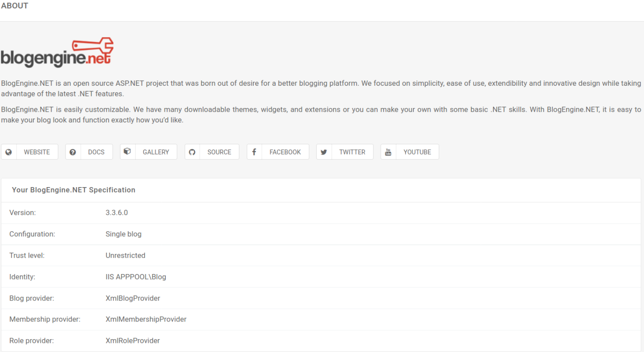This screenshot has height=352, width=644.
Task: Click the 'IIS APPPOOL\Blog' value
Action: click(x=136, y=277)
